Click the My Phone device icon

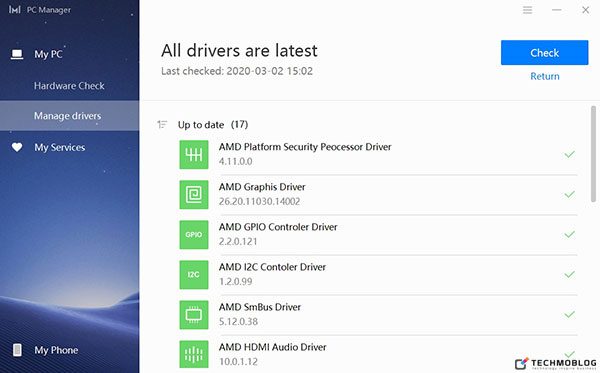(17, 350)
